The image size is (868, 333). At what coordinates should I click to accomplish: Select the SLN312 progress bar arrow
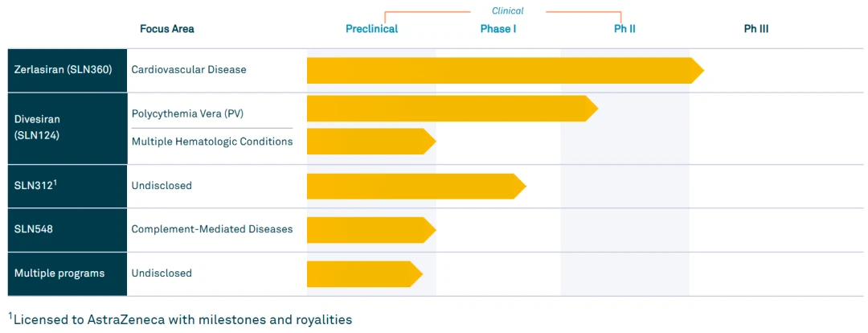416,186
